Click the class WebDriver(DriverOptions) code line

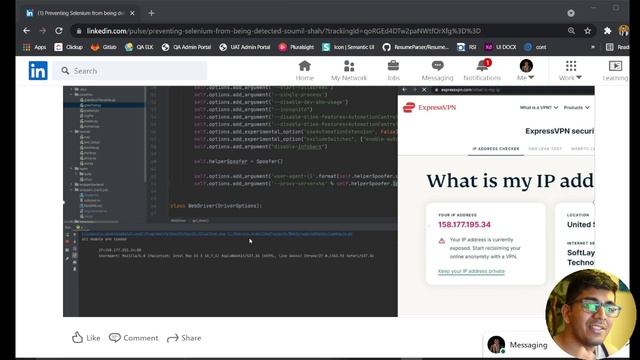216,206
